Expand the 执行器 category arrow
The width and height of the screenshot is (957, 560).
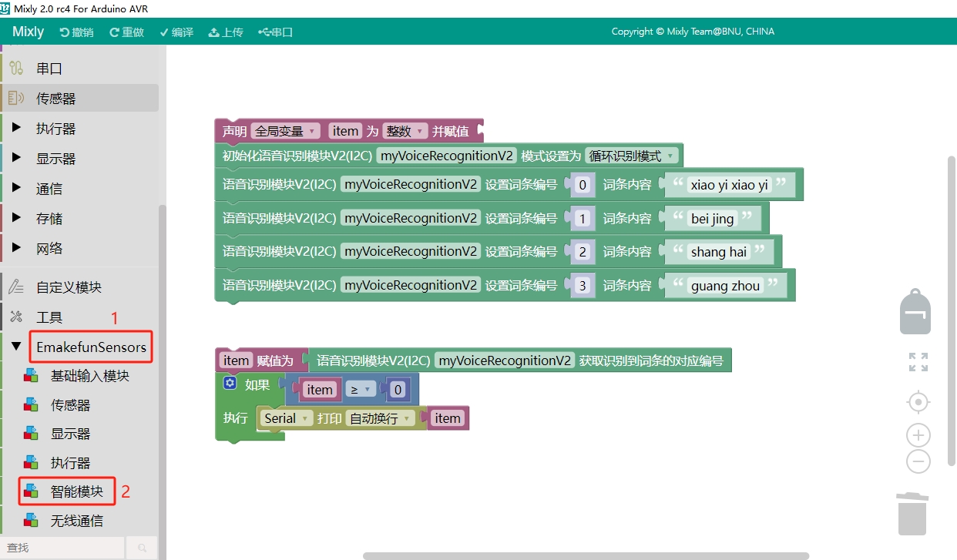[x=17, y=129]
